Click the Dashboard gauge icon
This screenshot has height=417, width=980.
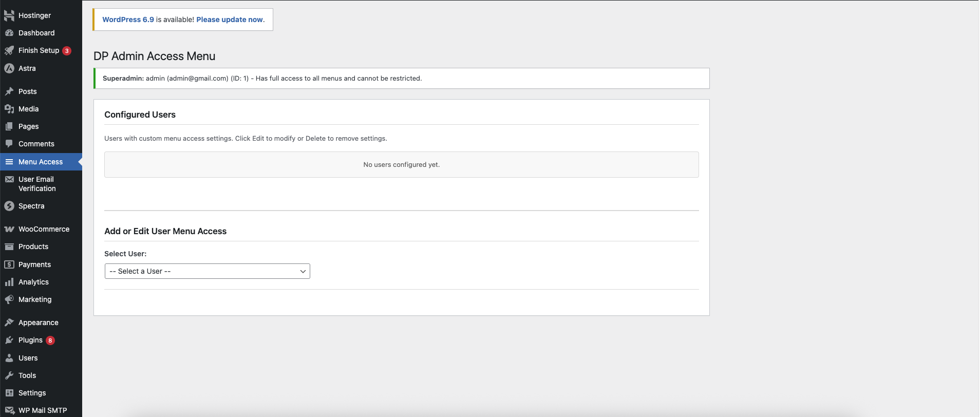pyautogui.click(x=9, y=33)
